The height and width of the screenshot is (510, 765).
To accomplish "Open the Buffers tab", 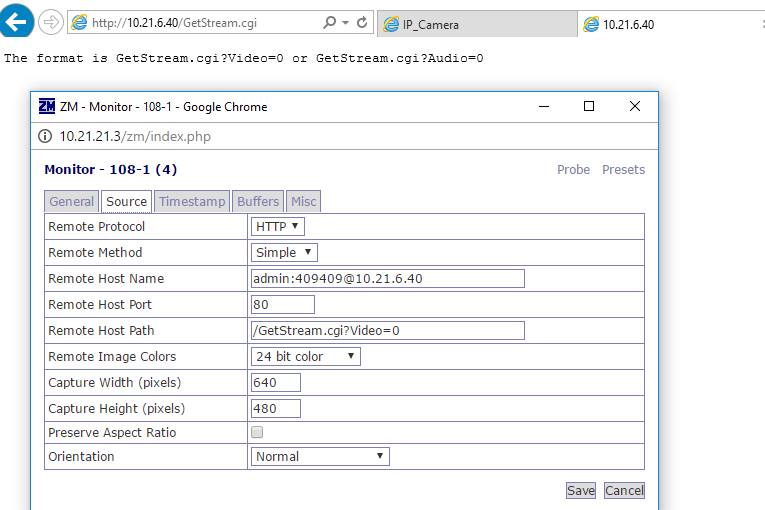I will tap(258, 202).
